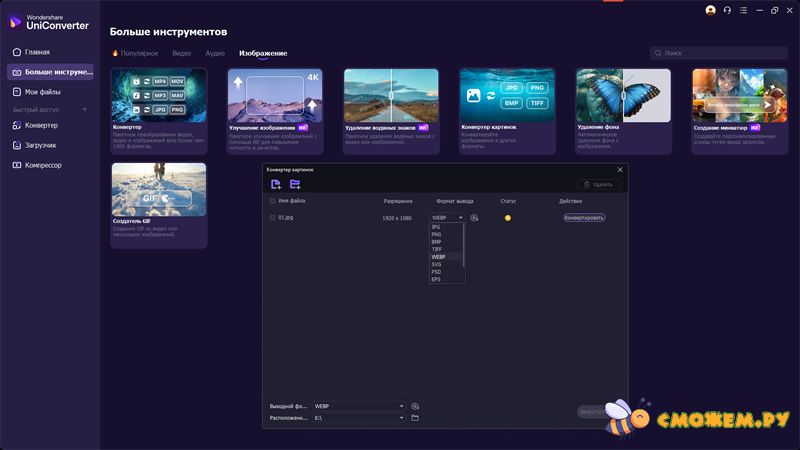Screen dimensions: 800x450
Task: Click the add folder icon in converter dialog
Action: coord(295,184)
